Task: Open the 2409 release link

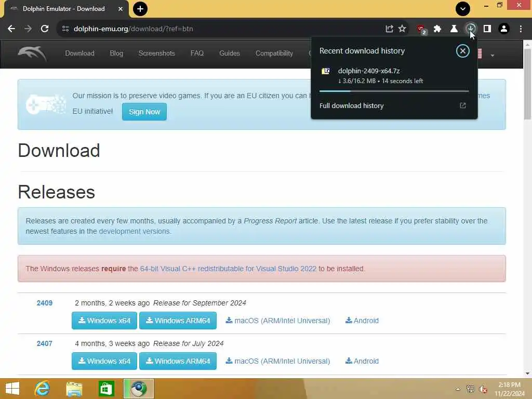Action: point(45,303)
